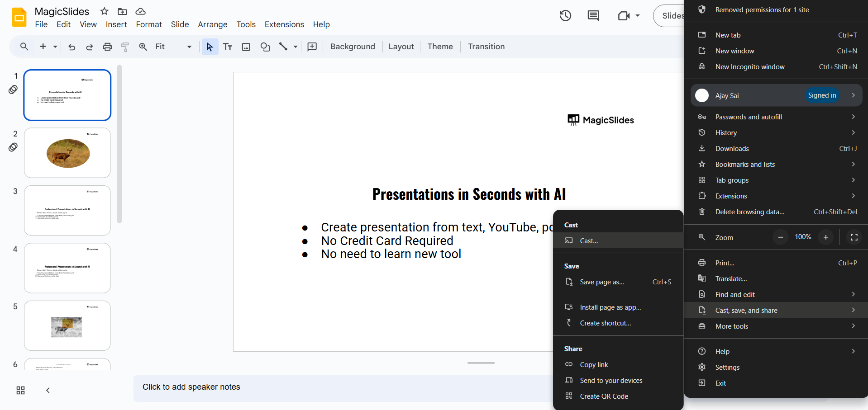Click the Transition button
868x410 pixels.
[486, 47]
